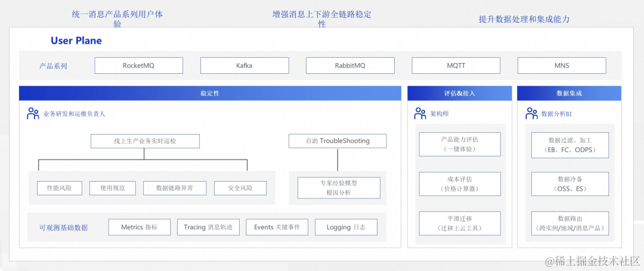644x271 pixels.
Task: Click the 数据路由 box
Action: click(x=569, y=223)
